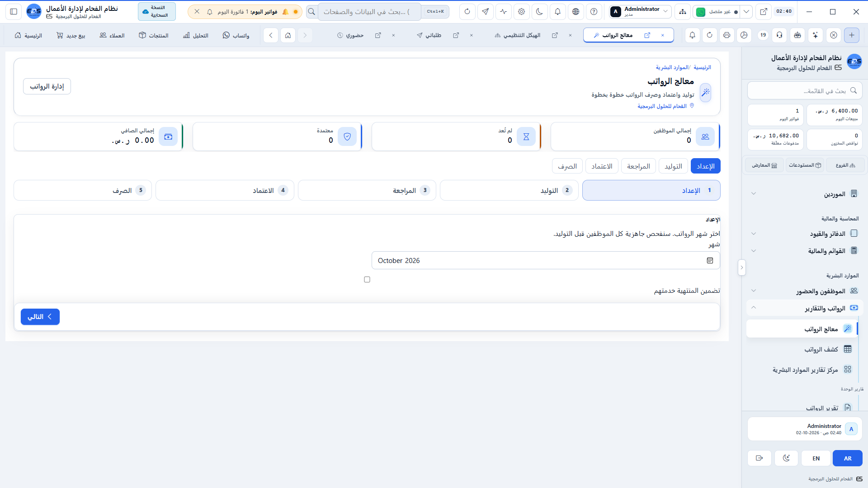Open the paper plane send icon

click(485, 12)
